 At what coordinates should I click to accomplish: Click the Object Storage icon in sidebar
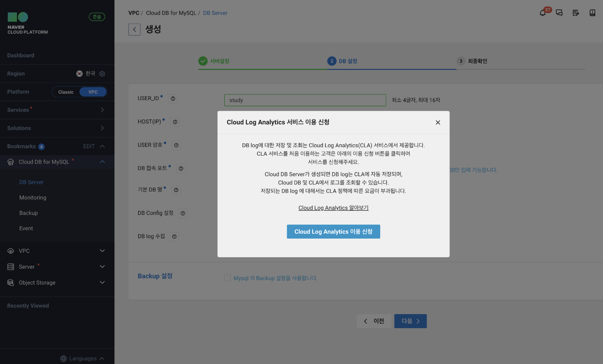tap(11, 282)
